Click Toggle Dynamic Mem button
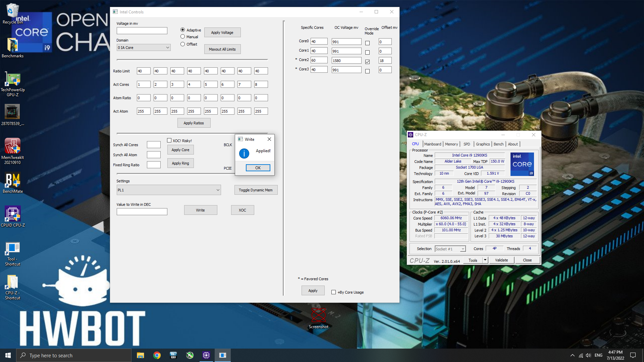Viewport: 644px width, 362px height. (x=256, y=190)
